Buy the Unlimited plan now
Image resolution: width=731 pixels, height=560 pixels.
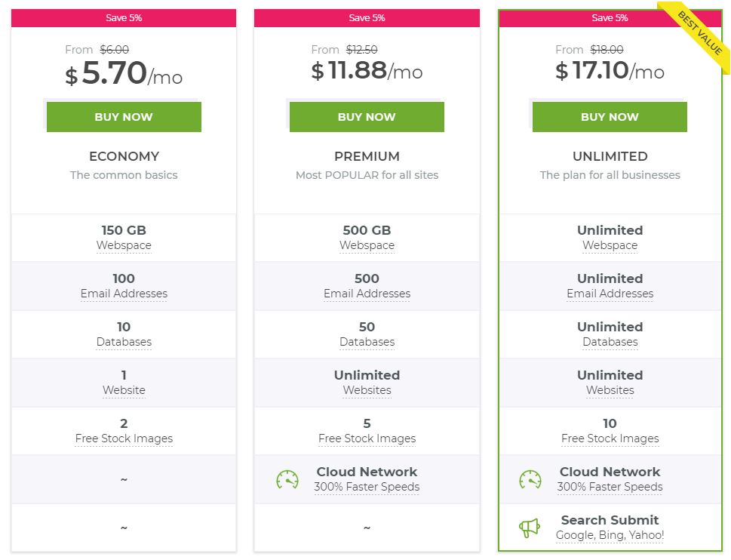(610, 116)
